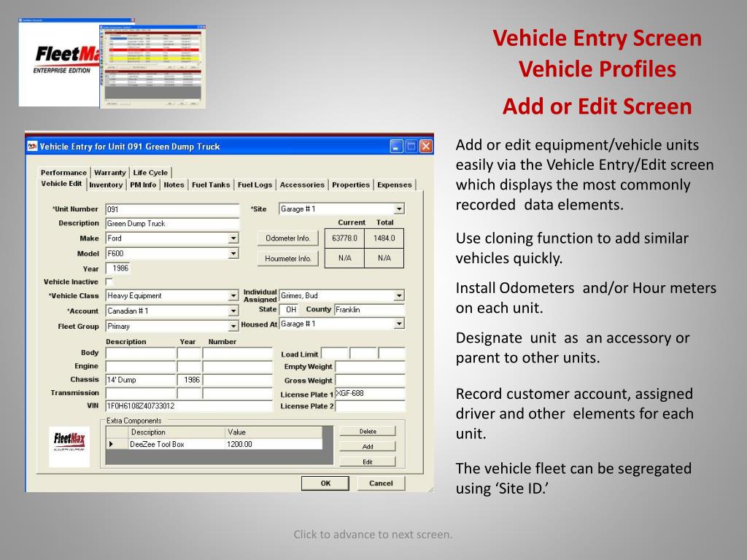Click the Engine description field
Viewport: 747px width, 560px height.
pyautogui.click(x=141, y=366)
